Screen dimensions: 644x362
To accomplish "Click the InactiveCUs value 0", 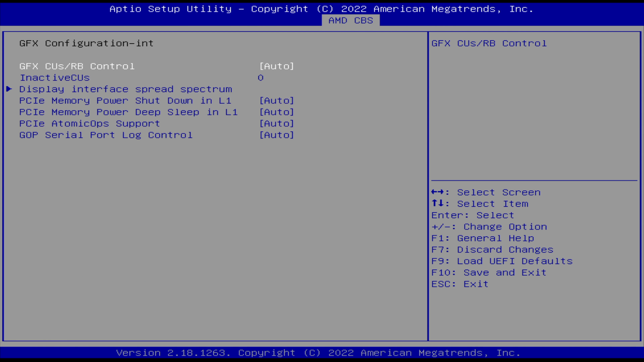I will coord(260,78).
